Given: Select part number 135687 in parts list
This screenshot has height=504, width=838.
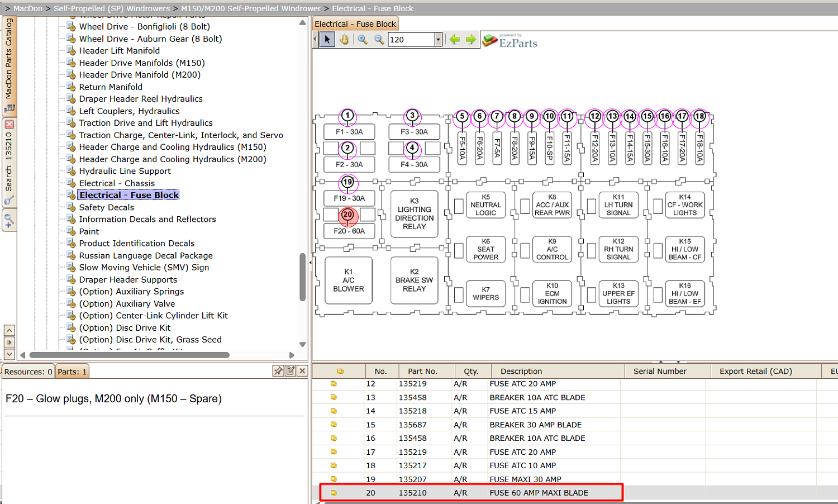Looking at the screenshot, I should click(413, 425).
